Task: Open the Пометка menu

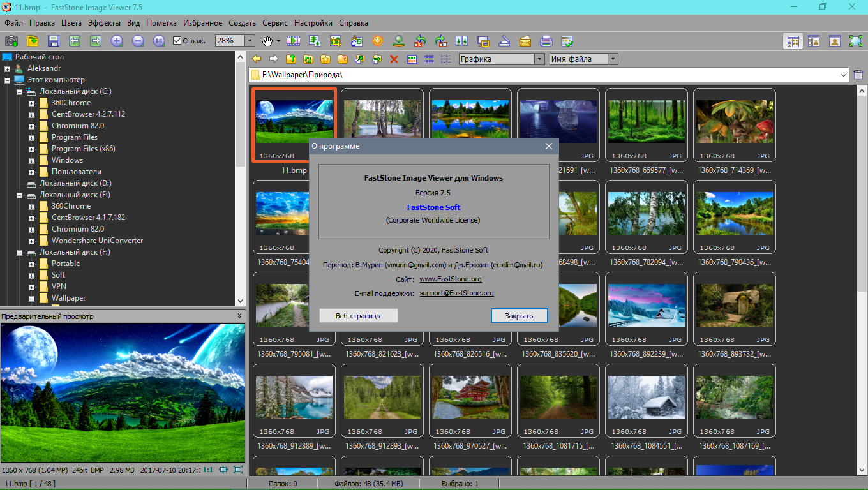Action: click(161, 23)
